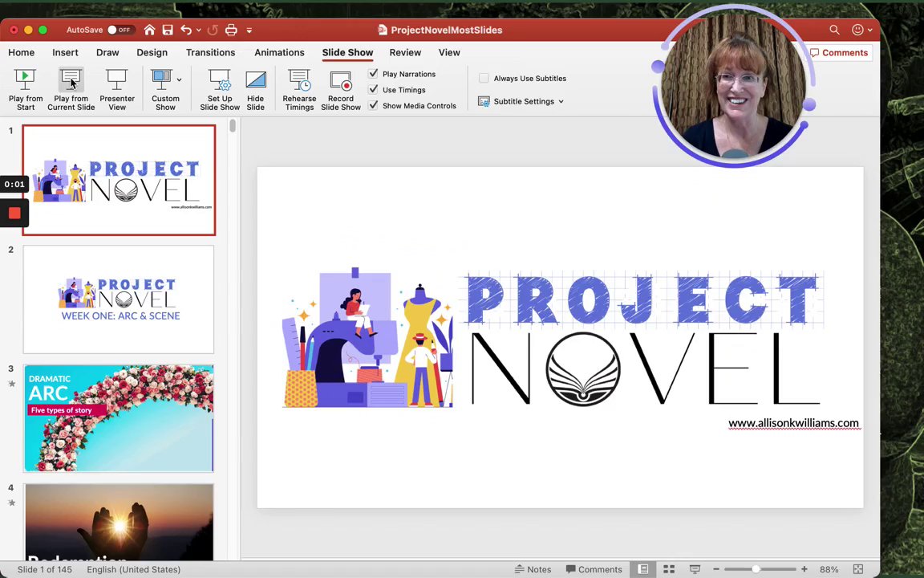The width and height of the screenshot is (924, 578).
Task: Click the Custom Show icon
Action: click(161, 80)
